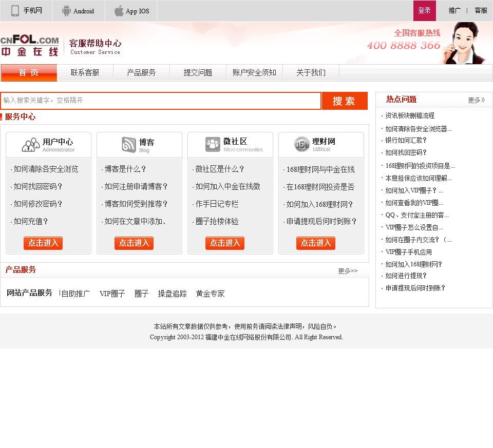Click the 用户中心 people icon

[x=30, y=145]
